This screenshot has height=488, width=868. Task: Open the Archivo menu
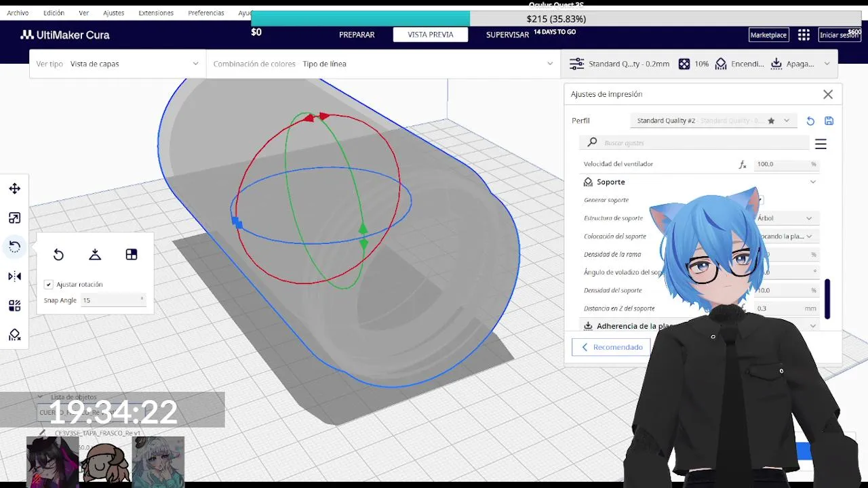(x=18, y=13)
